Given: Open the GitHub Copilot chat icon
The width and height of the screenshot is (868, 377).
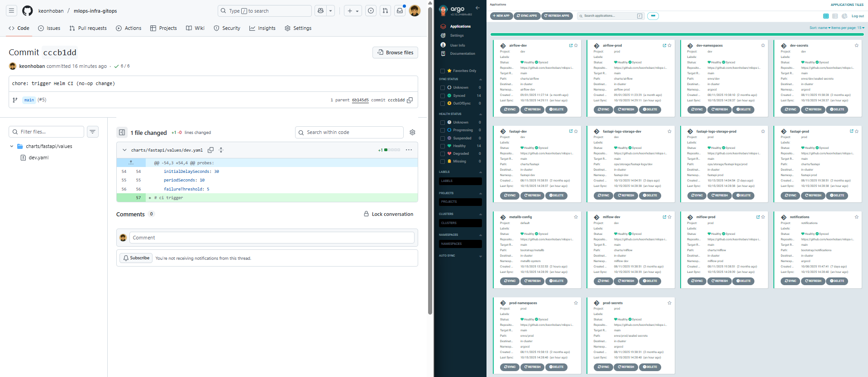Looking at the screenshot, I should point(320,10).
